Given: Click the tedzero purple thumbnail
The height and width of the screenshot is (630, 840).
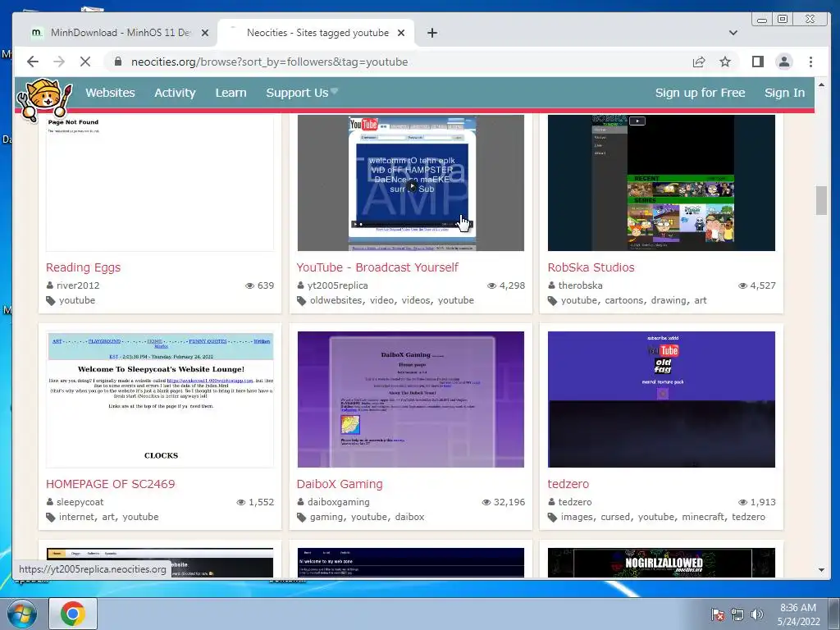Looking at the screenshot, I should click(x=661, y=399).
